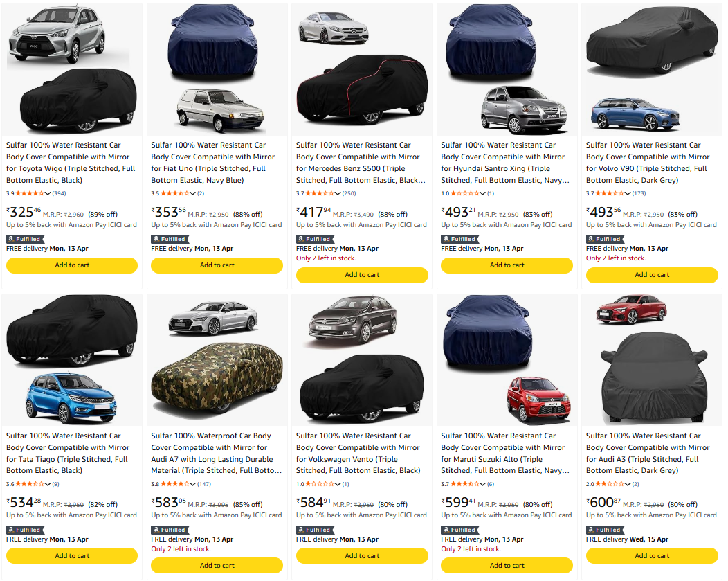Open 173 reviews link on Volvo V90 cover
The height and width of the screenshot is (581, 728).
pos(639,193)
